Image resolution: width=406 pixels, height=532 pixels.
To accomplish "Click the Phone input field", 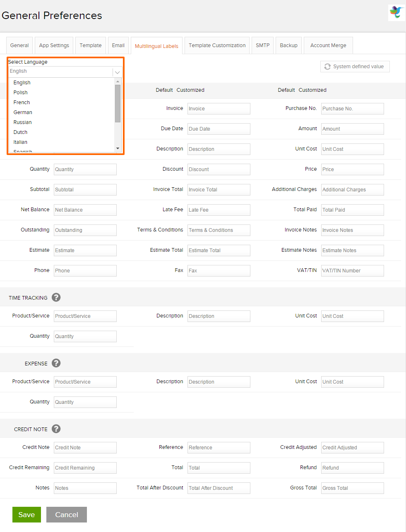I will pos(85,271).
